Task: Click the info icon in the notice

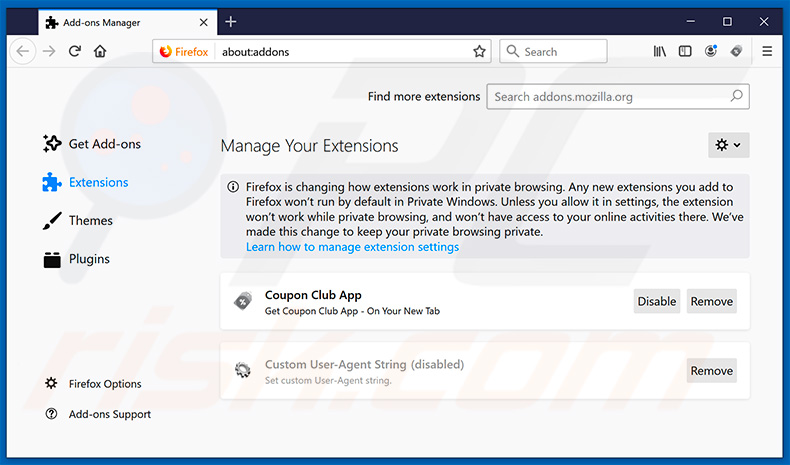Action: (233, 187)
